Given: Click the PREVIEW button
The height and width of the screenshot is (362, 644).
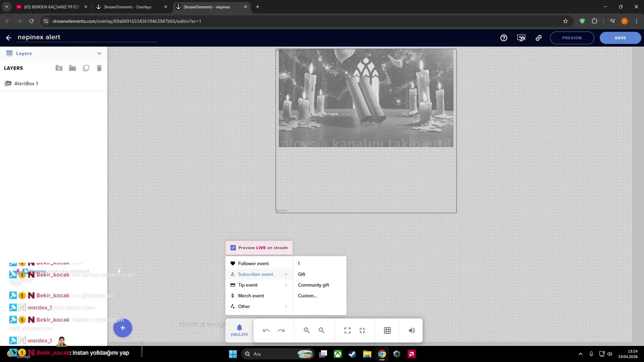Looking at the screenshot, I should click(572, 38).
